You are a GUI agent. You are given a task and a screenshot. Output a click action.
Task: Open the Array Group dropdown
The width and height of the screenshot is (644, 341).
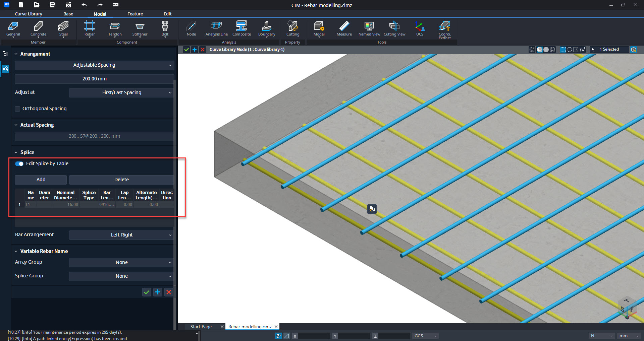pos(121,262)
